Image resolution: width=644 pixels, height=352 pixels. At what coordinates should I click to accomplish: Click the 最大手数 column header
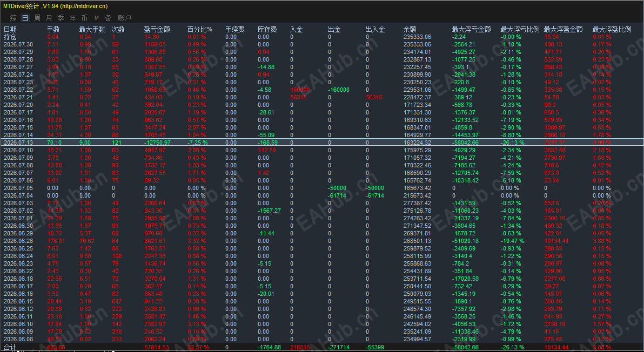[92, 29]
